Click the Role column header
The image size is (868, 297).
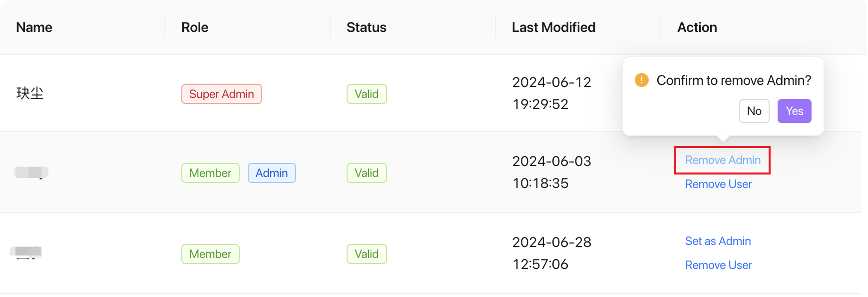(x=195, y=27)
